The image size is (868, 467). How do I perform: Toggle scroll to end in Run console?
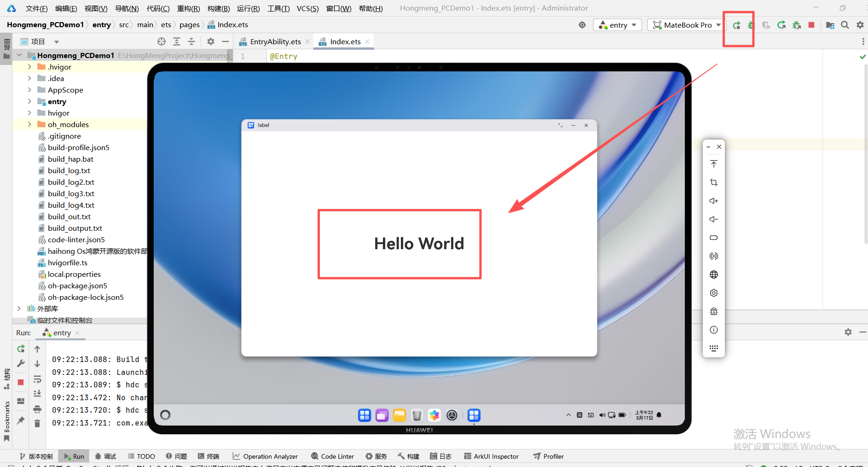(37, 394)
